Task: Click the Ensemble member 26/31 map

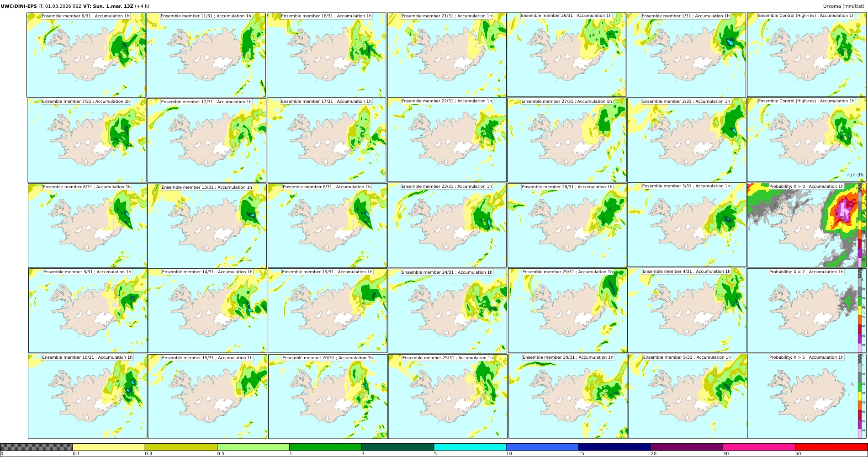Action: 566,54
